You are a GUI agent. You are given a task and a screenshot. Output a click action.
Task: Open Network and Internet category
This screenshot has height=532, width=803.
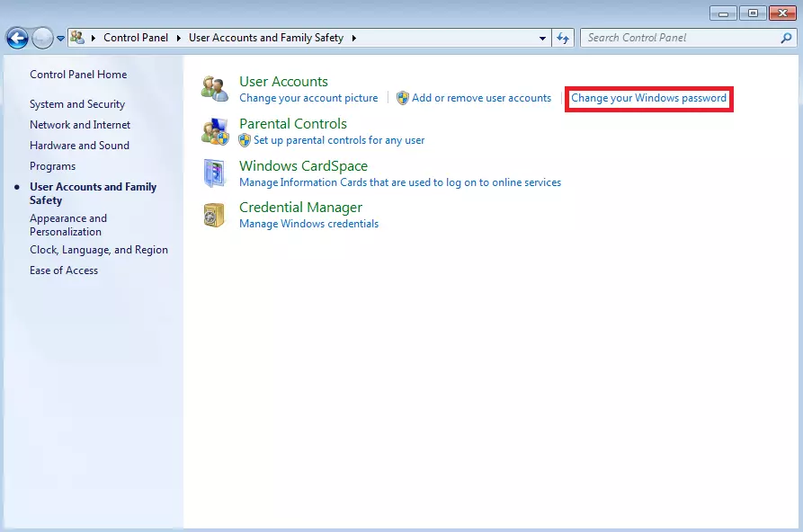(x=80, y=124)
